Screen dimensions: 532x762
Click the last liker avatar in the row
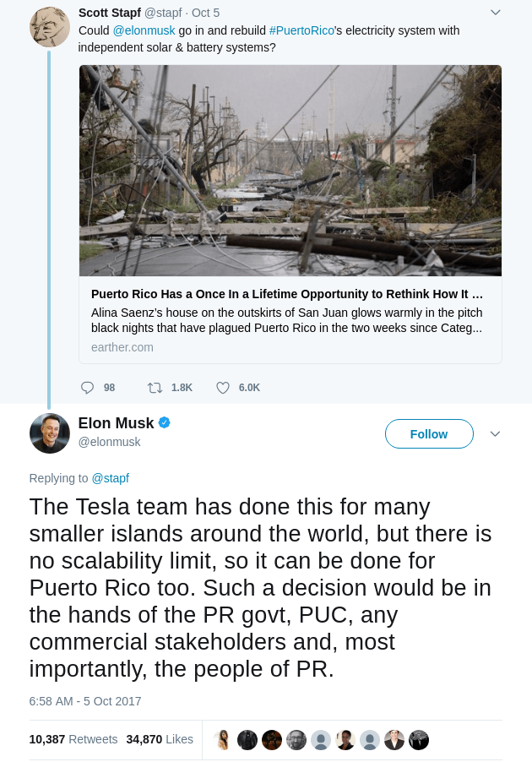419,740
